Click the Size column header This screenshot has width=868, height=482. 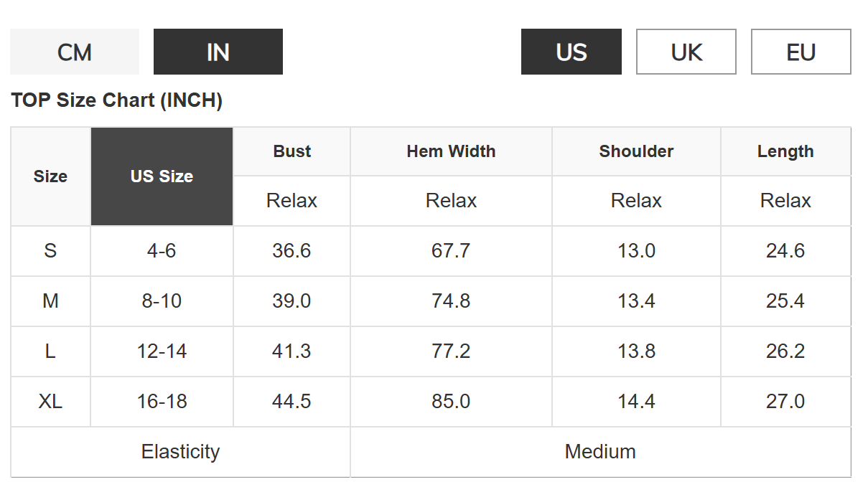[50, 176]
